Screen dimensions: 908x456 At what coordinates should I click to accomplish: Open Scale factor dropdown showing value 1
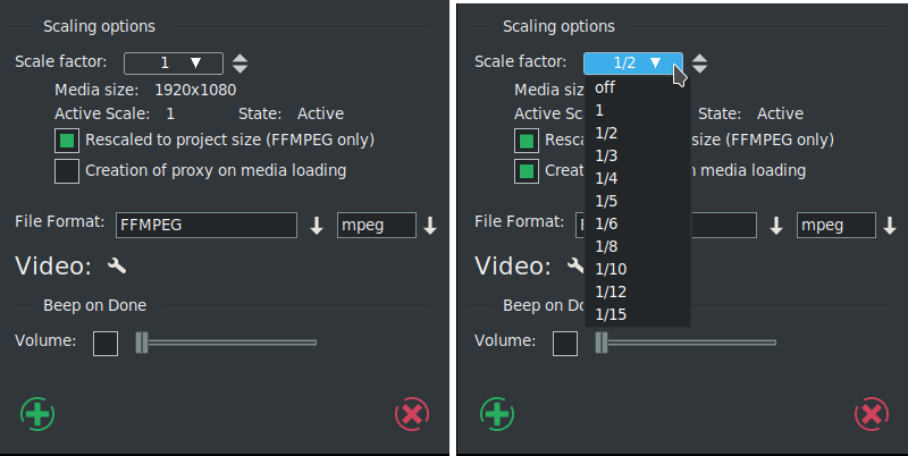pyautogui.click(x=173, y=63)
